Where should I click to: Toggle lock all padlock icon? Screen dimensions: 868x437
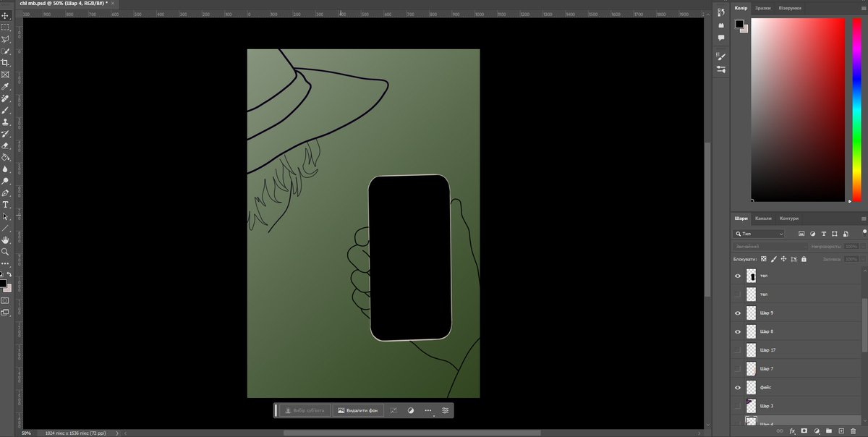(x=804, y=258)
